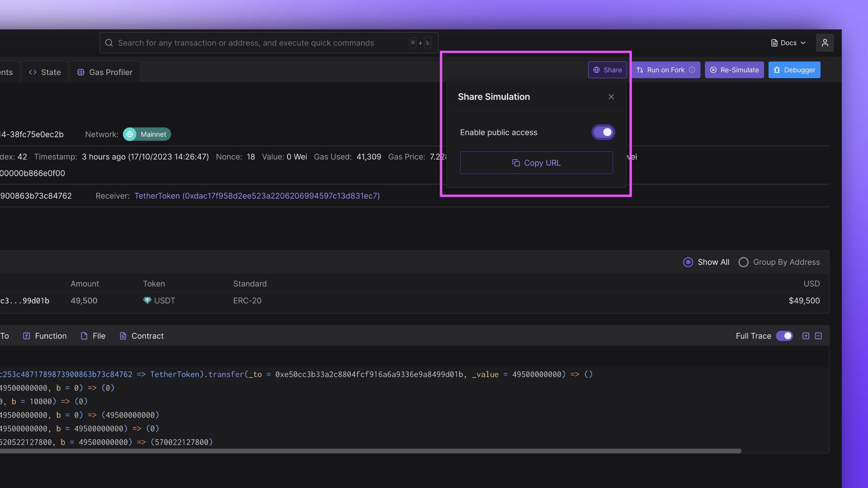Click the Run on Fork info icon
The height and width of the screenshot is (488, 868).
[692, 70]
